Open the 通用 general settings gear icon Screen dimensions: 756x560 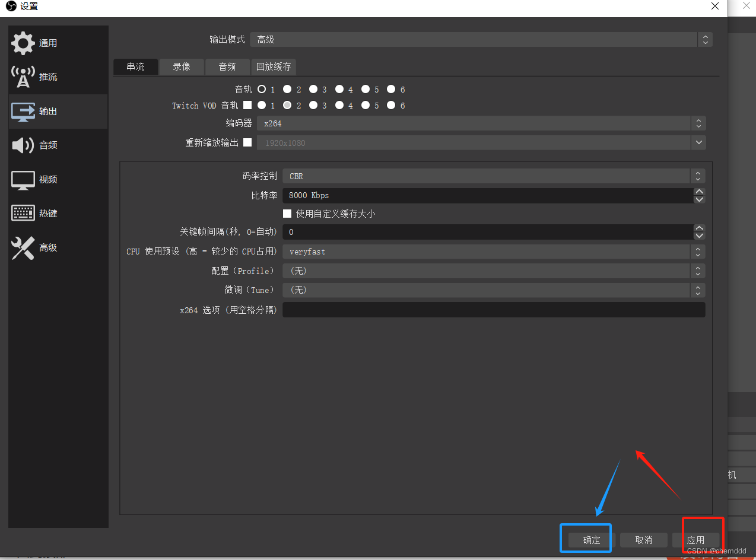(x=23, y=43)
